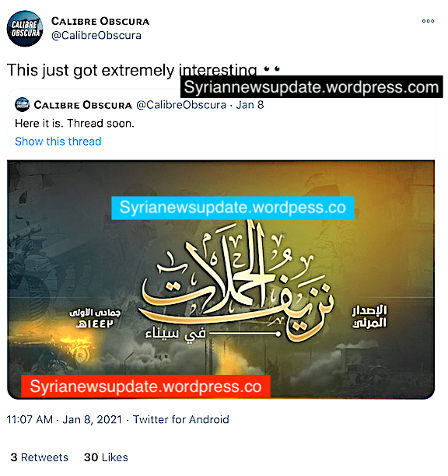This screenshot has height=476, width=448.
Task: Open Calibre Obscura display name at top
Action: [100, 21]
